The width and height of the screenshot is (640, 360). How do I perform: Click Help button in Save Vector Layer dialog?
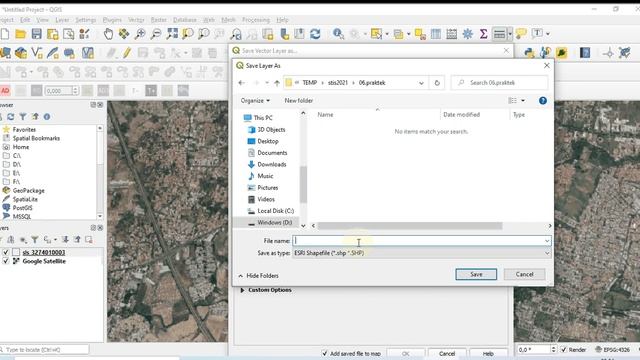coord(488,353)
